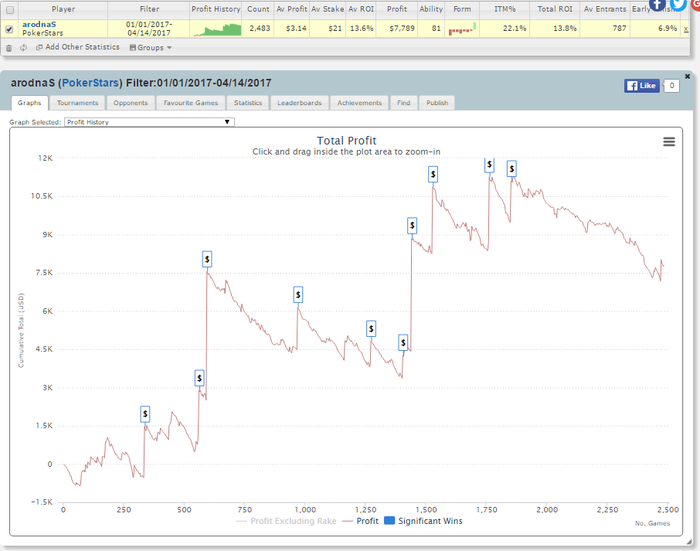Toggle Profit Excluding Rake legend series
Image resolution: width=700 pixels, height=551 pixels.
tap(287, 521)
